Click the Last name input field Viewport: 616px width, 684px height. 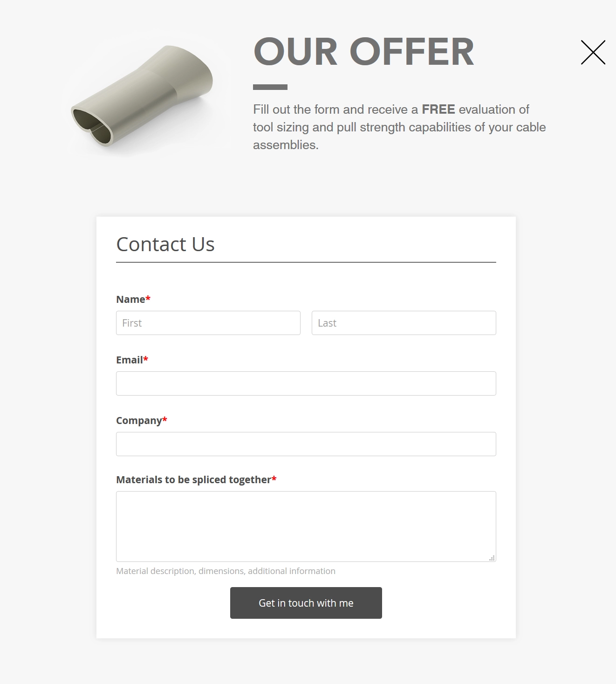coord(404,322)
